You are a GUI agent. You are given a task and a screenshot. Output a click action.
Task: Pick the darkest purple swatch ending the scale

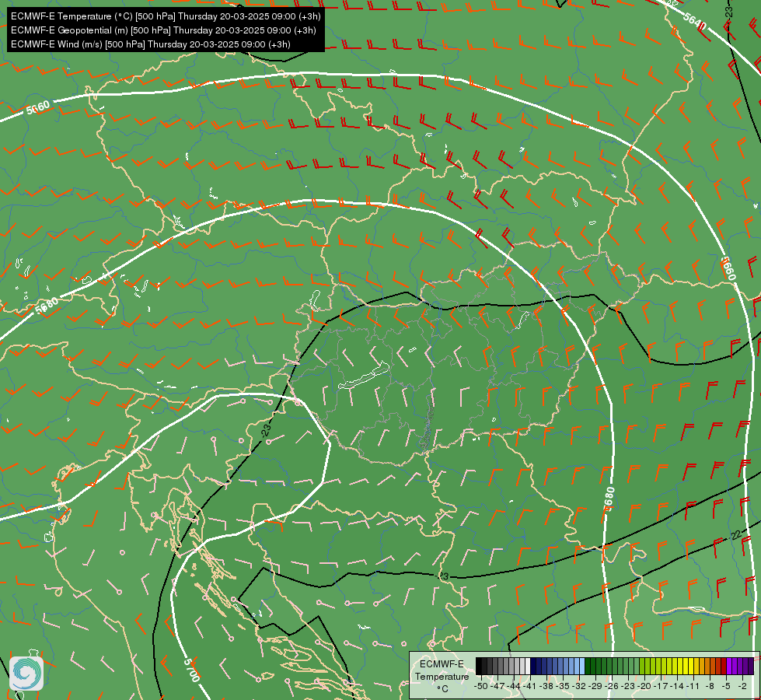[x=751, y=667]
